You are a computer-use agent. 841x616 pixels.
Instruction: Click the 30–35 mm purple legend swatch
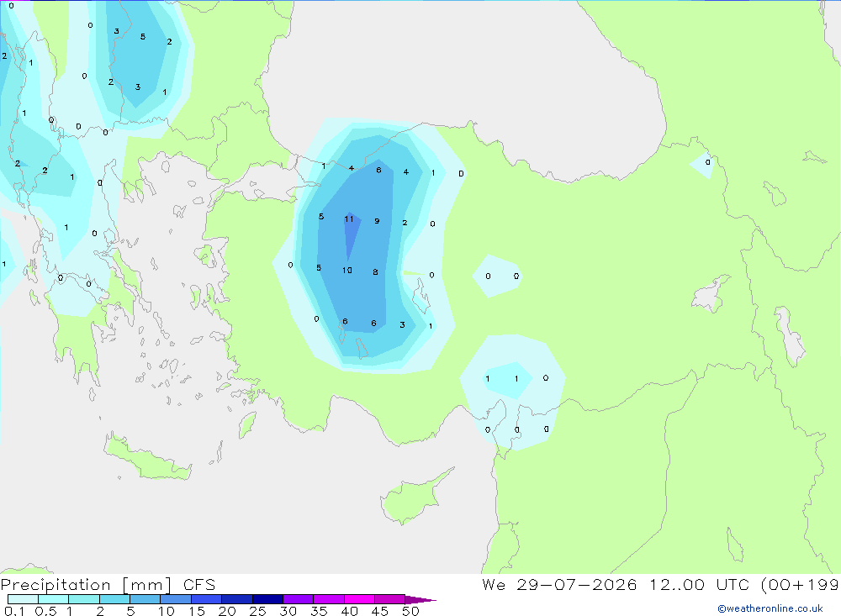click(x=298, y=599)
